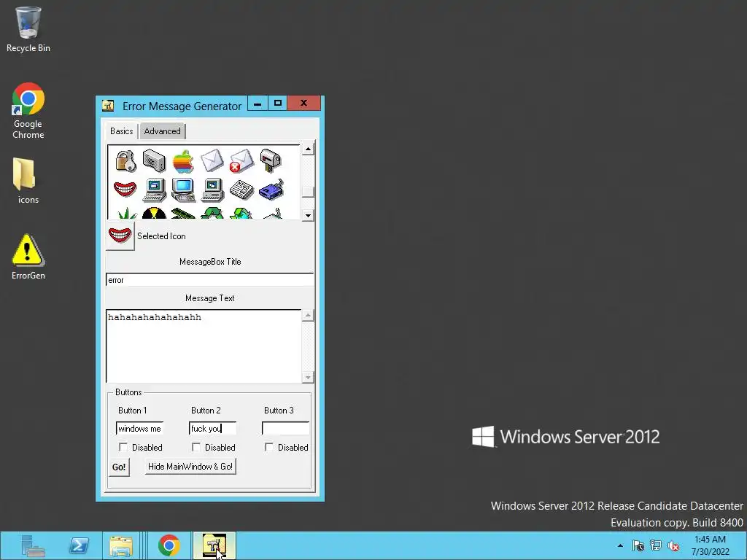Click inside the Message Text area

(204, 346)
